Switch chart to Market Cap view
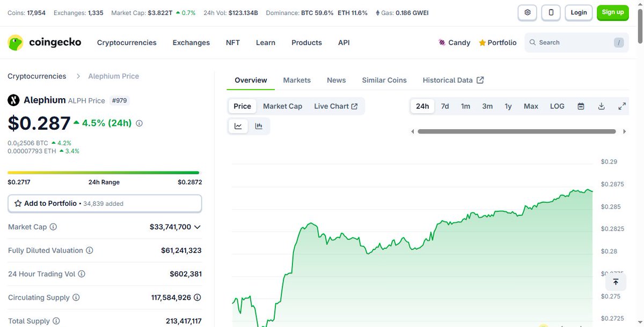The height and width of the screenshot is (327, 644). point(282,106)
